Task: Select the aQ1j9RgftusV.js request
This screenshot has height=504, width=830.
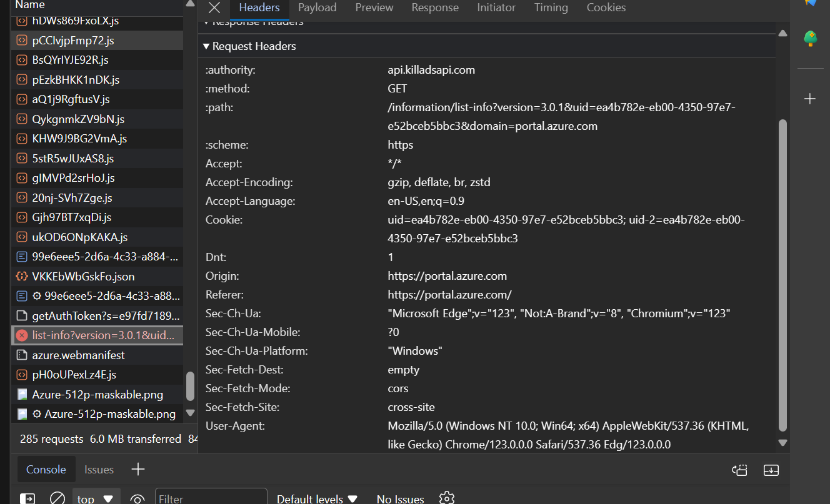Action: [x=97, y=99]
